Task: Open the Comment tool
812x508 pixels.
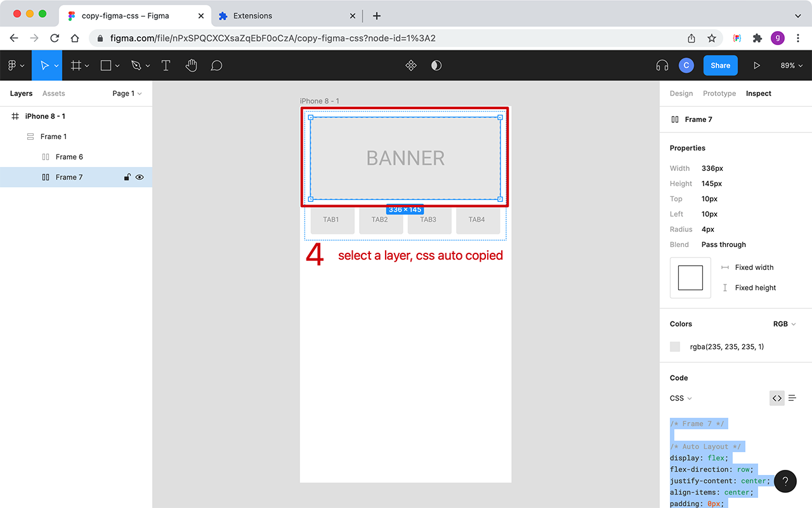Action: (x=216, y=65)
